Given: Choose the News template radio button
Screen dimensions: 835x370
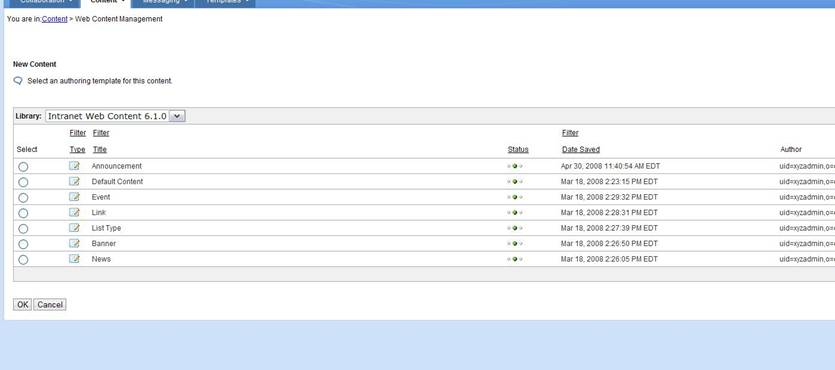Looking at the screenshot, I should [x=23, y=260].
